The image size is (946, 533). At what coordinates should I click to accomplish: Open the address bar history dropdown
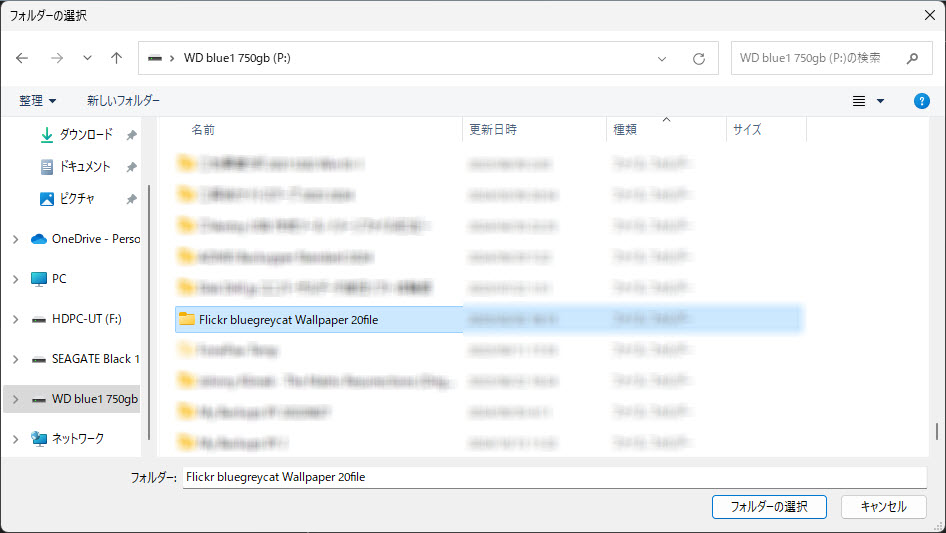tap(662, 59)
